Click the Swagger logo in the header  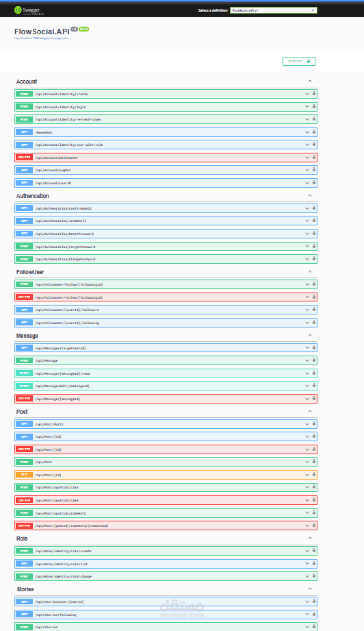29,10
